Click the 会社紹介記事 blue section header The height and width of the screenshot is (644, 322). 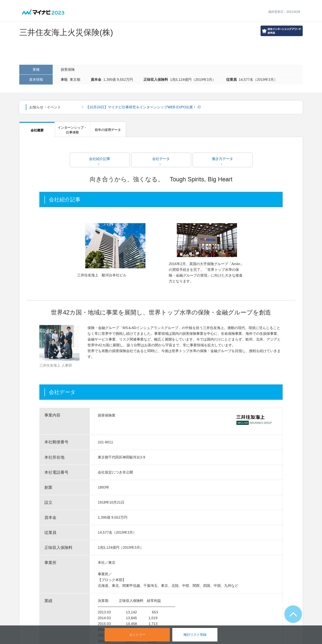tap(161, 200)
